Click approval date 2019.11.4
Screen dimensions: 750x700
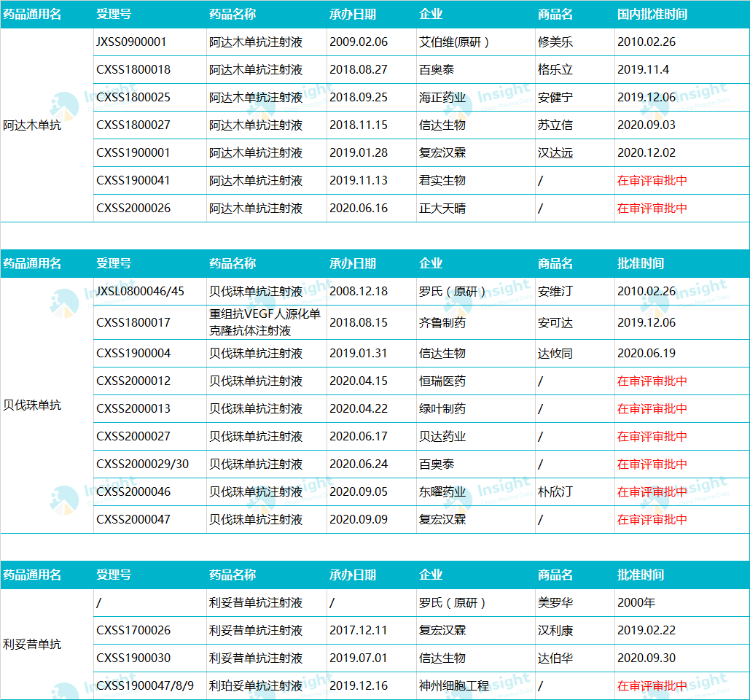pos(644,70)
